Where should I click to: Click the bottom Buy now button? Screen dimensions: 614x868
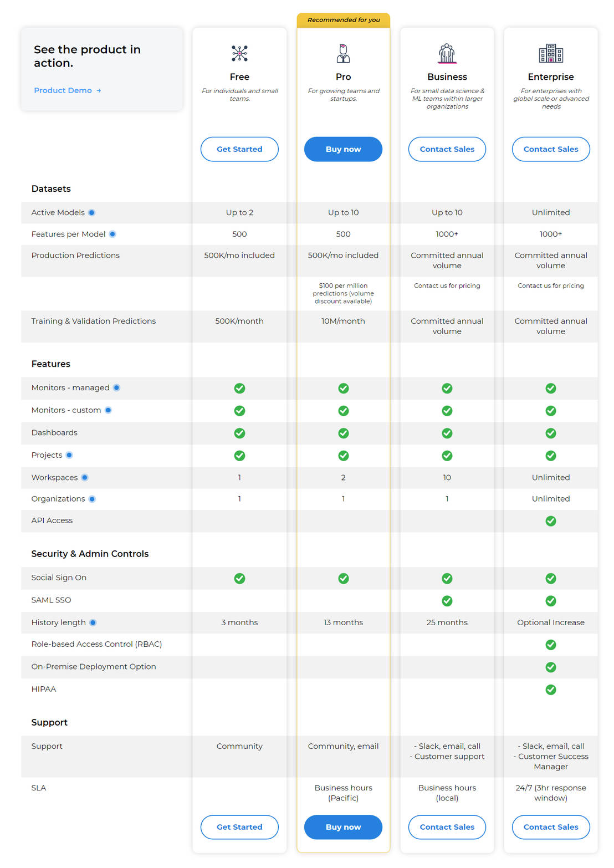tap(343, 827)
